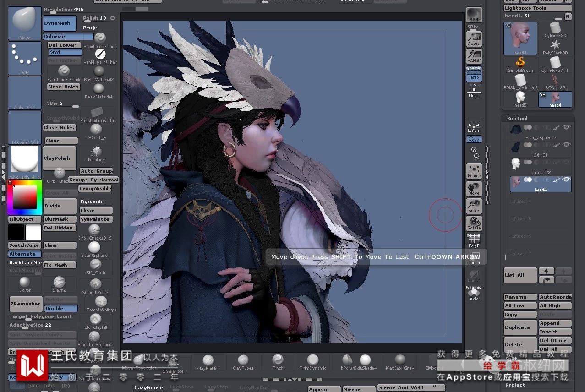Open Lightbox Tools
Viewport: 585px width, 392px height.
(x=538, y=8)
